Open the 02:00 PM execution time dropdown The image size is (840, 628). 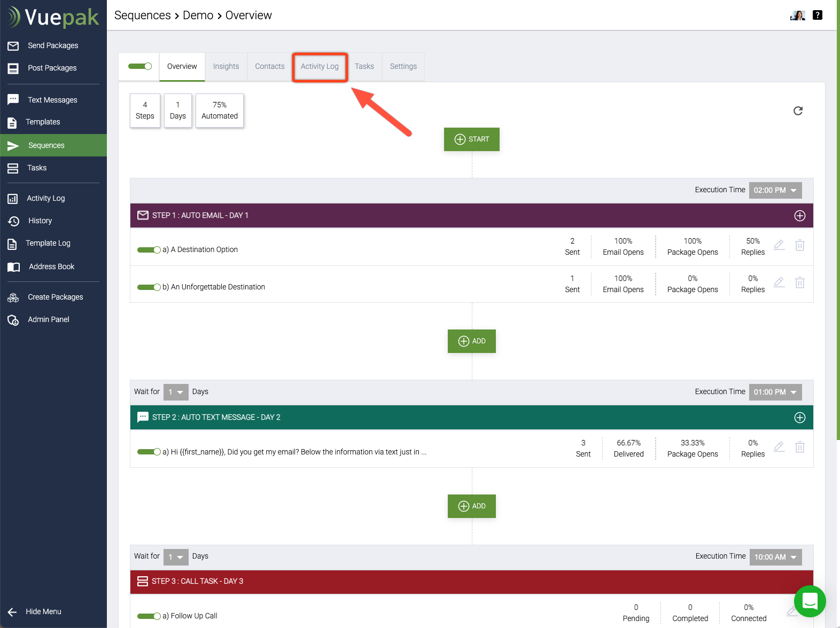(775, 190)
